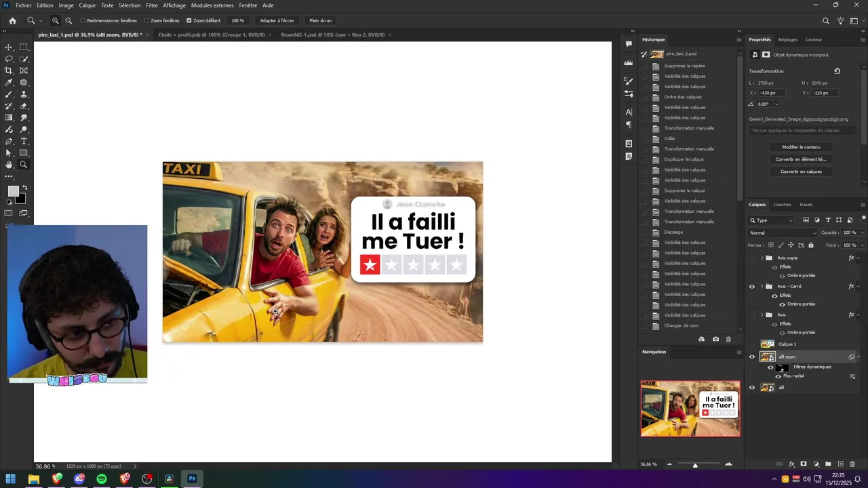Viewport: 868px width, 488px height.
Task: Show the Calque 1 layer
Action: click(751, 344)
